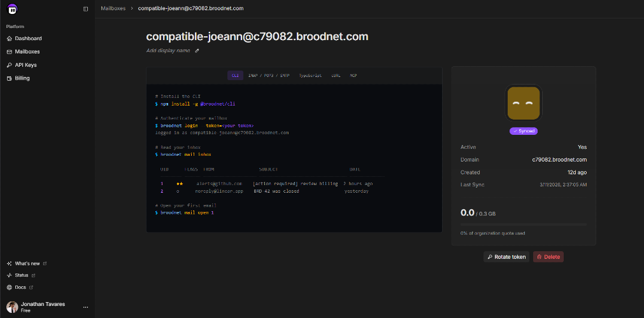Open the What's new link
Screen dimensions: 644x318
point(27,263)
